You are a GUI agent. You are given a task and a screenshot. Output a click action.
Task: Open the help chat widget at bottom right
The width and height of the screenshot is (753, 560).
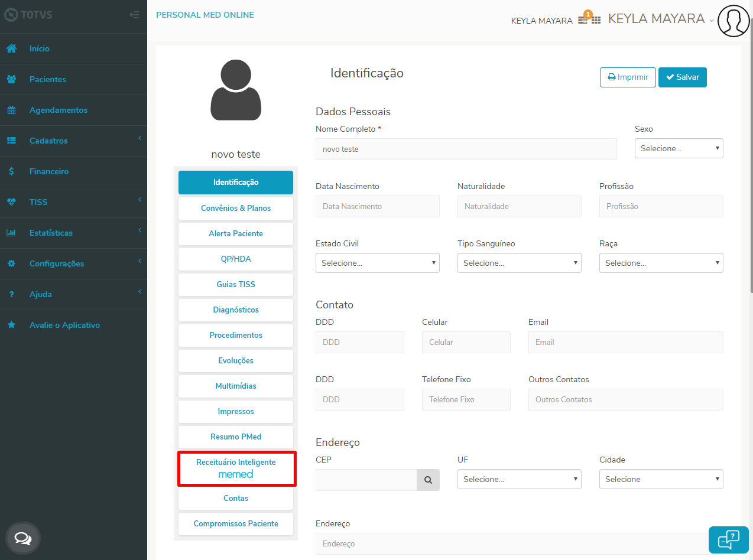point(728,539)
